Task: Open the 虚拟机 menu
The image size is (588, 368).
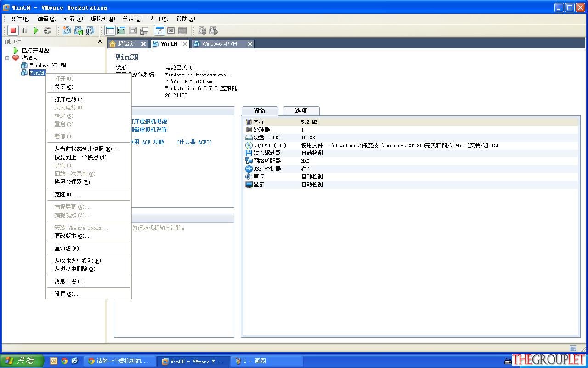Action: point(102,18)
